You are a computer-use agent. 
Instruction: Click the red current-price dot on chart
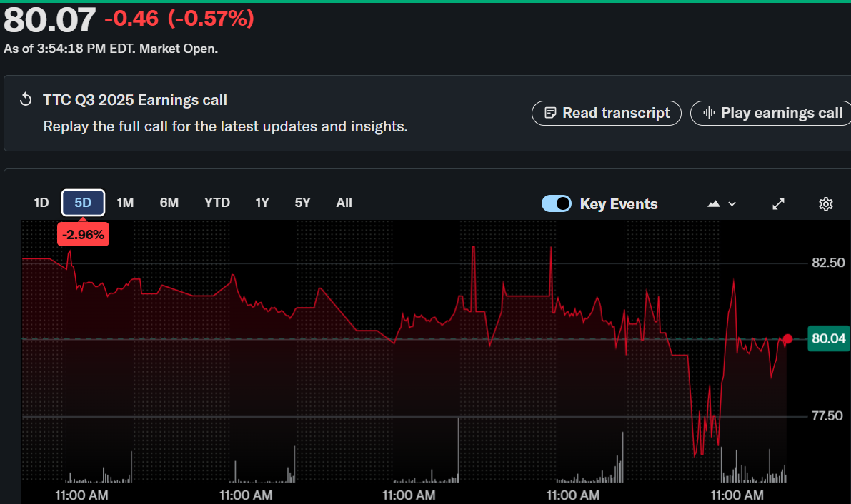point(787,339)
